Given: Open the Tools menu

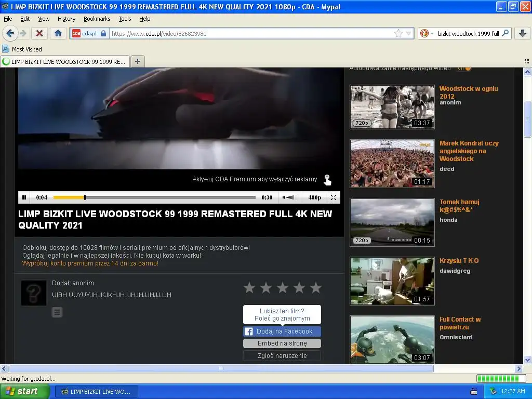Looking at the screenshot, I should click(125, 19).
